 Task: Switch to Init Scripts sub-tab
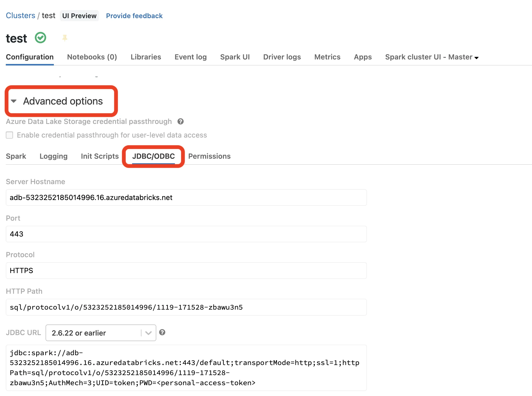[100, 156]
